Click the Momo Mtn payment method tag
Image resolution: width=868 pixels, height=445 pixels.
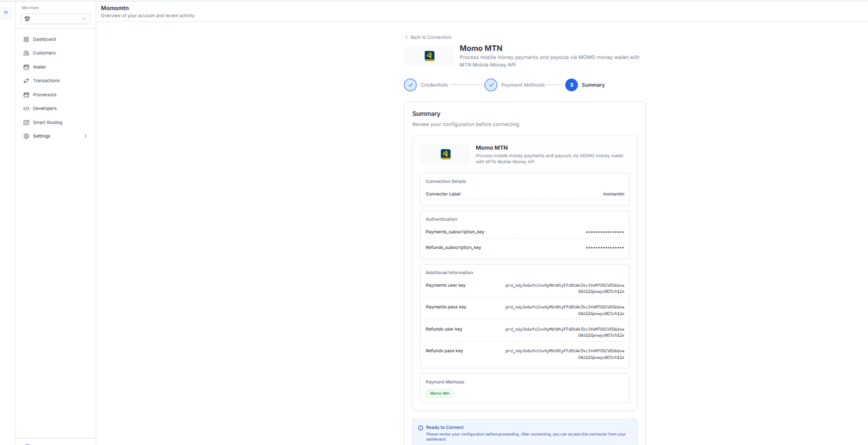coord(440,393)
